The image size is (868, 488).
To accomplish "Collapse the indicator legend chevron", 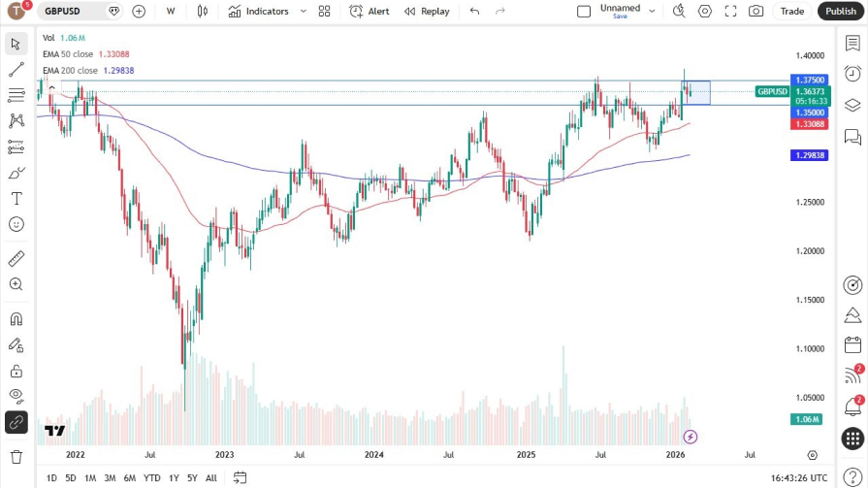I will (51, 87).
